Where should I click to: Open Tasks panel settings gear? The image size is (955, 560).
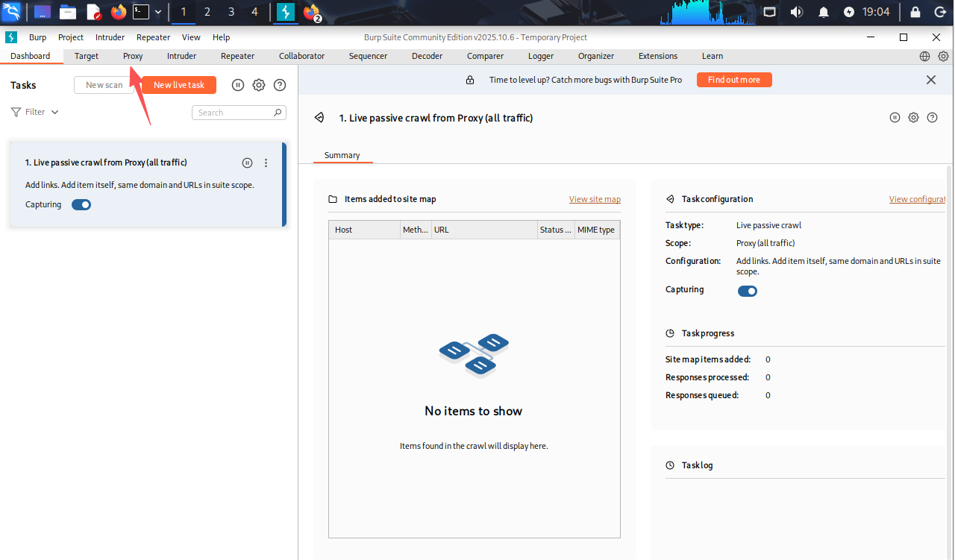pos(259,85)
